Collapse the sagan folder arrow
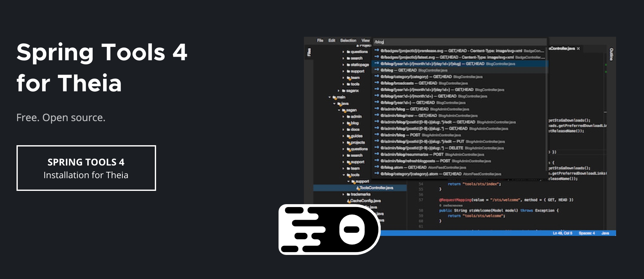The height and width of the screenshot is (279, 644). 339,110
